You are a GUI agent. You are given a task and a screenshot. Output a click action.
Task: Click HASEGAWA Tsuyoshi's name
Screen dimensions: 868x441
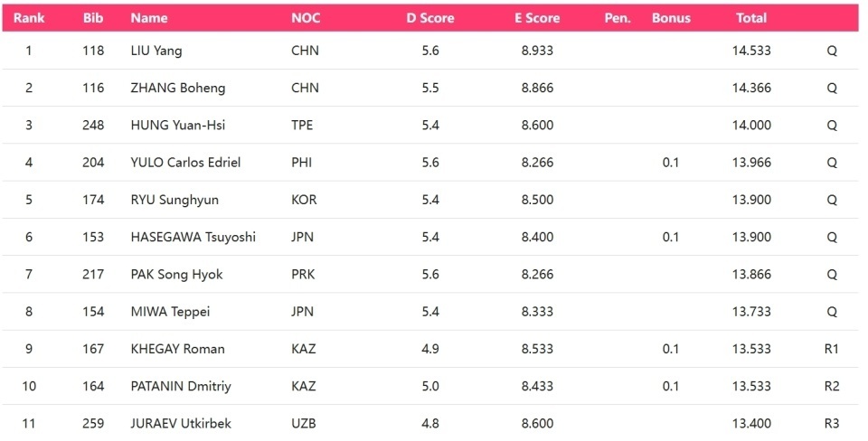point(193,237)
